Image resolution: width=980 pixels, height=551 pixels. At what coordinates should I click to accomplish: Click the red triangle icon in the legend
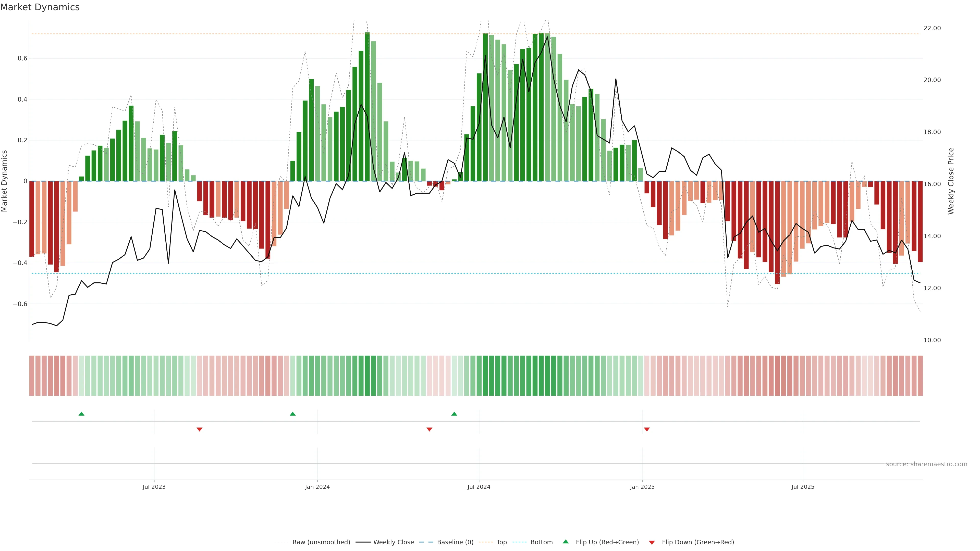[652, 543]
